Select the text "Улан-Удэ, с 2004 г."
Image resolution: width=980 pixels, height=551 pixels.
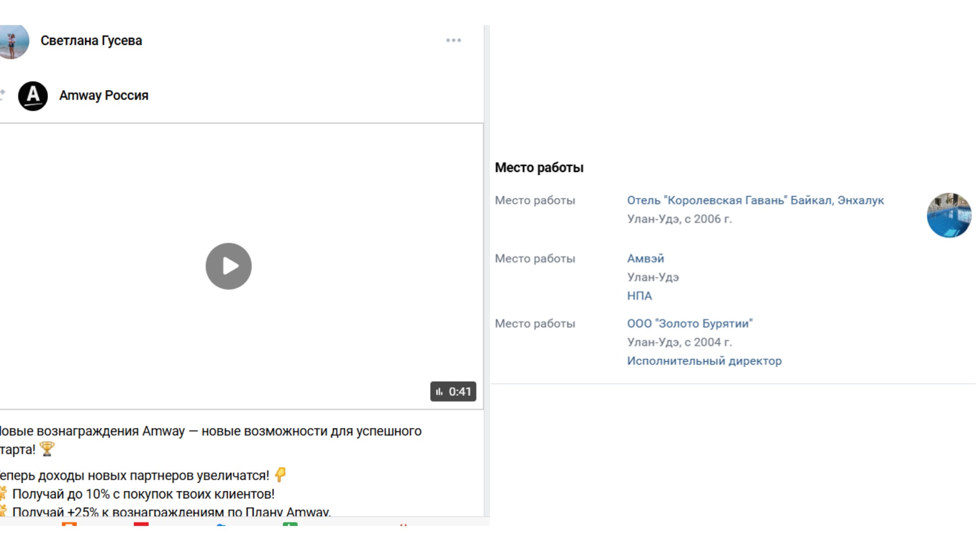point(679,342)
